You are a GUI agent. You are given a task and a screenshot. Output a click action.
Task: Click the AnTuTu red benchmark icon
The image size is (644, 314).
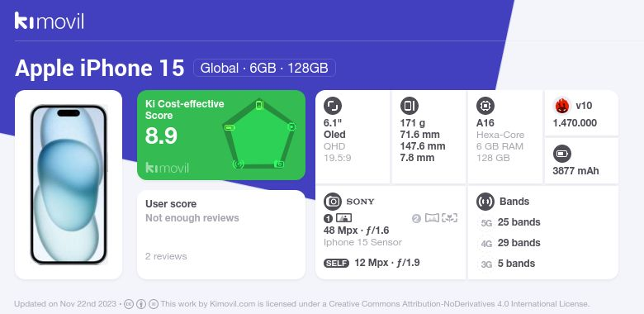coord(562,106)
